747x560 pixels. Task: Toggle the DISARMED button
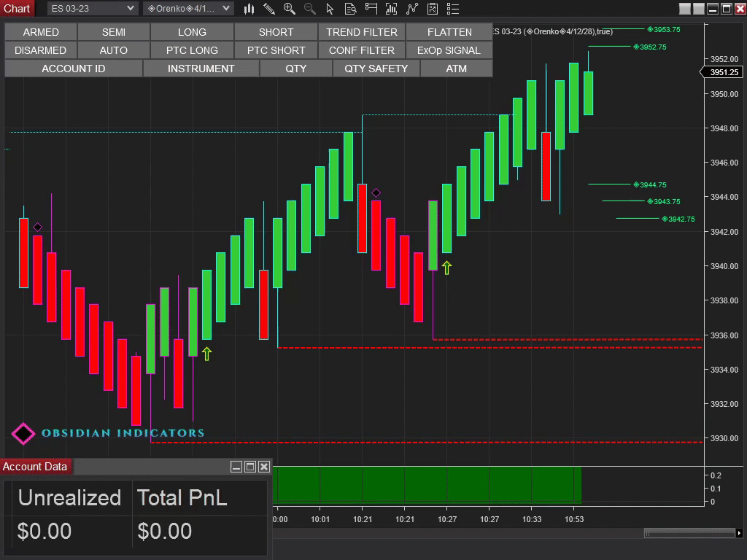[41, 50]
